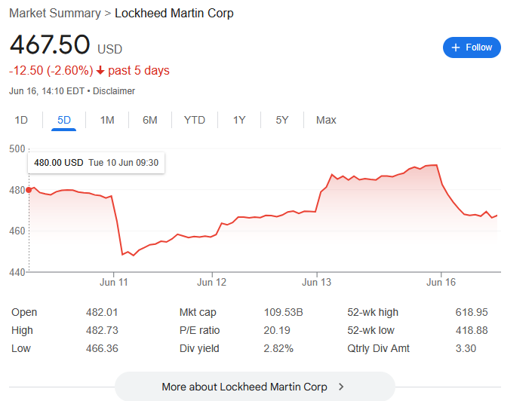Screen dimensions: 532x401
Task: Click the 480.00 USD tooltip text
Action: [59, 163]
